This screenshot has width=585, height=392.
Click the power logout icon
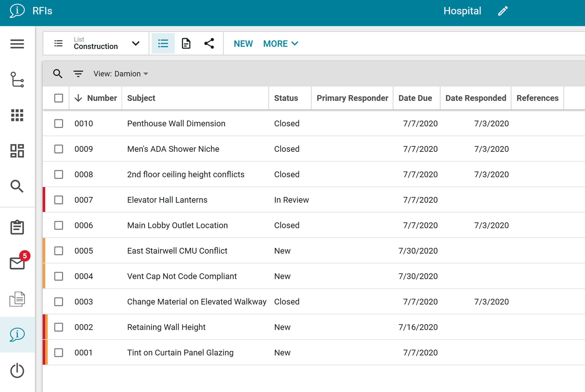click(x=17, y=371)
